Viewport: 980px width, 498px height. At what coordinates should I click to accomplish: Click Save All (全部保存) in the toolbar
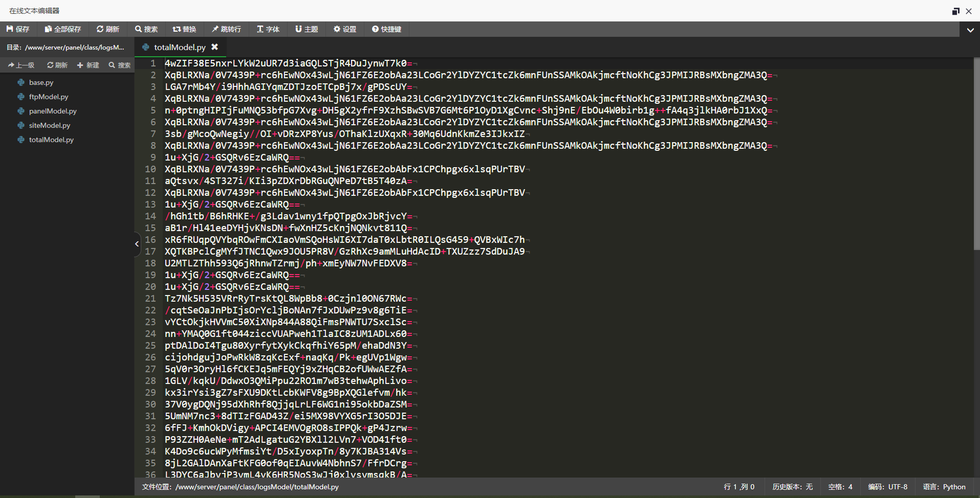coord(62,29)
